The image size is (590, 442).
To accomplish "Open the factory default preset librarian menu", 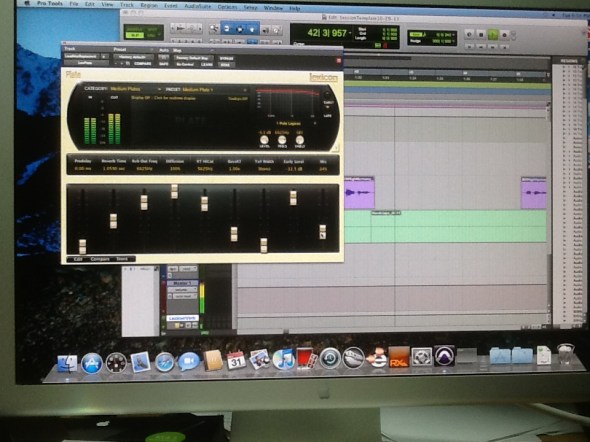I will [133, 57].
